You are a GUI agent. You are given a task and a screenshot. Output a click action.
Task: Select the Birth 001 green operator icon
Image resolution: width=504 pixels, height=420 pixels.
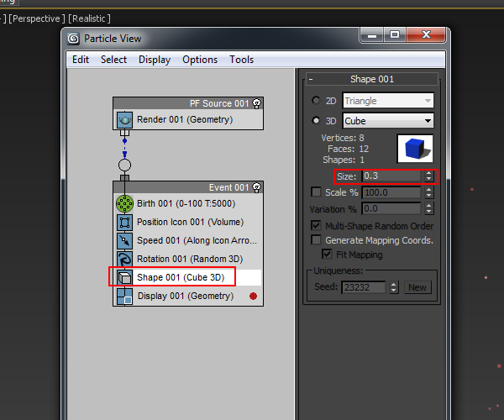click(x=124, y=204)
